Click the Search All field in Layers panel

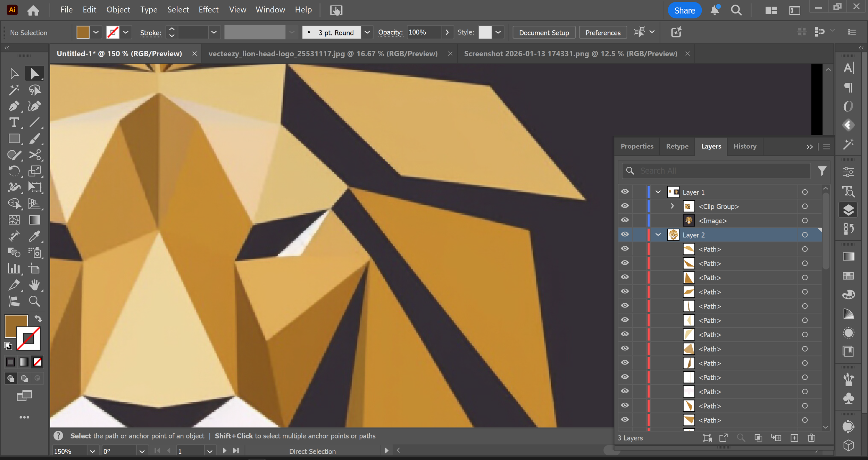point(715,171)
